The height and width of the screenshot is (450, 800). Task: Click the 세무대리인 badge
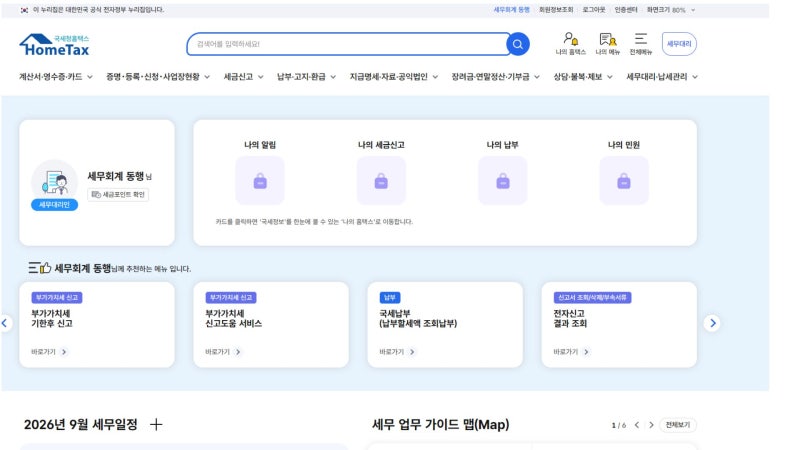(x=55, y=205)
